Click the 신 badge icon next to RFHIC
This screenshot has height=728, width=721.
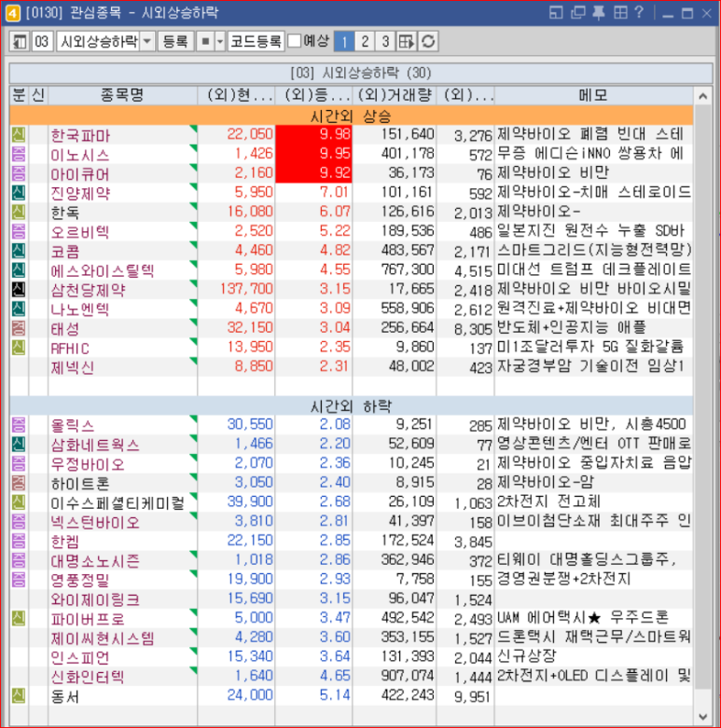[x=19, y=348]
